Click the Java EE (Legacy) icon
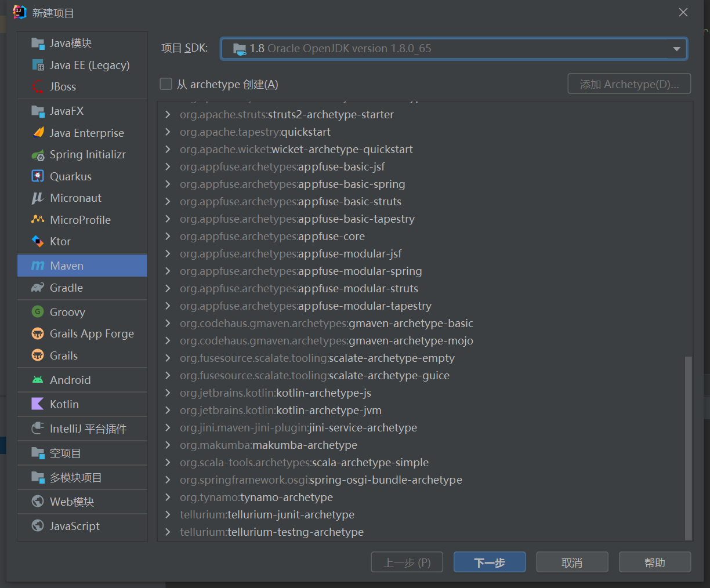Screen dimensions: 710x588 pos(38,65)
